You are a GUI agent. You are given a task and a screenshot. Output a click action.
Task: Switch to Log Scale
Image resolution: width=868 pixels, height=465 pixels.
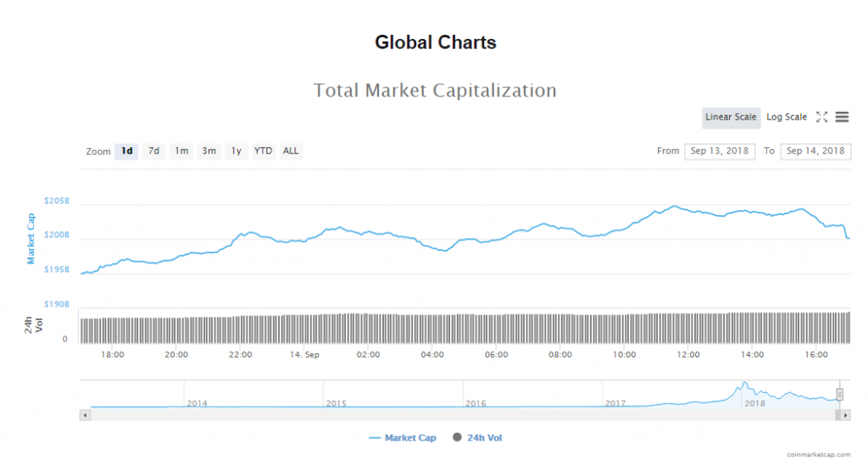pos(787,118)
